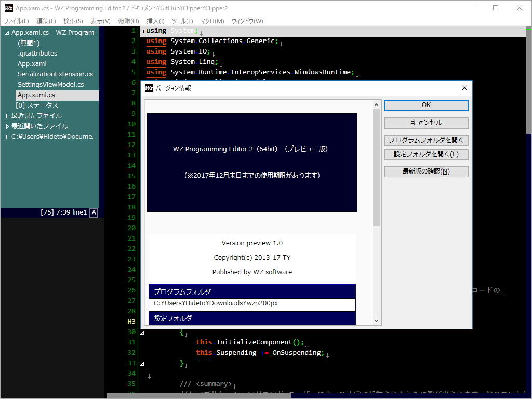The width and height of the screenshot is (532, 399).
Task: Expand the C:\Users\Hideto\Docume... folder node
Action: click(x=7, y=136)
